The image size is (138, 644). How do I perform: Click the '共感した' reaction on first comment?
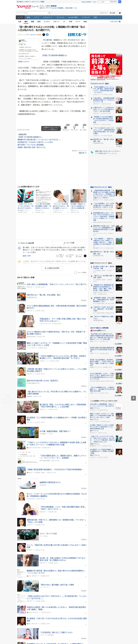point(60,256)
